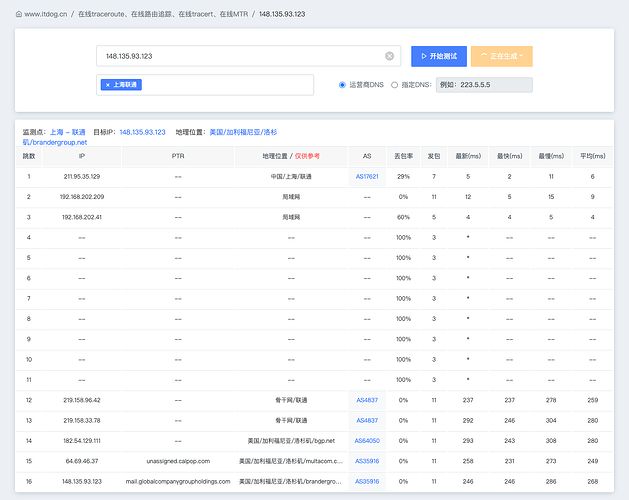The height and width of the screenshot is (500, 629).
Task: Click the 平均(ms) column header
Action: [x=592, y=156]
